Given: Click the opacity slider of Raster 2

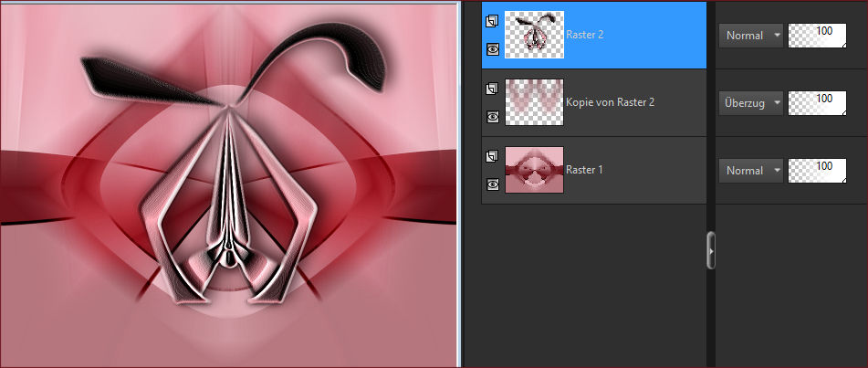Looking at the screenshot, I should point(817,36).
